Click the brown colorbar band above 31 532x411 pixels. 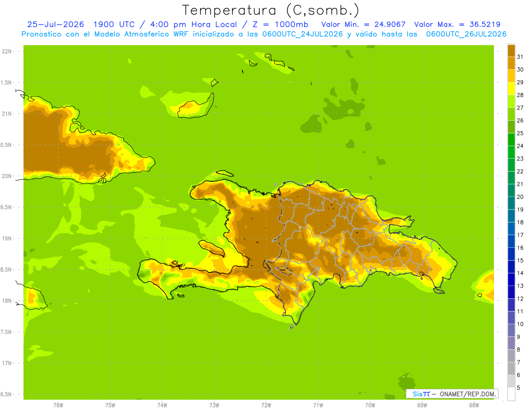click(511, 51)
